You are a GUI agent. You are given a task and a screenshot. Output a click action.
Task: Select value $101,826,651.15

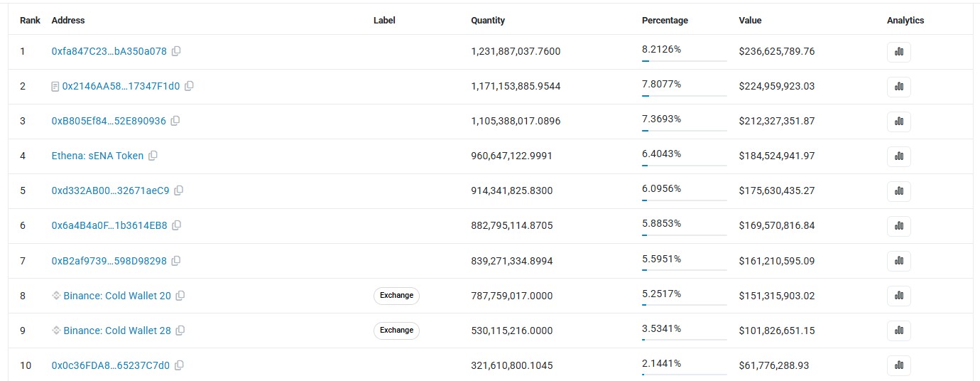point(777,331)
